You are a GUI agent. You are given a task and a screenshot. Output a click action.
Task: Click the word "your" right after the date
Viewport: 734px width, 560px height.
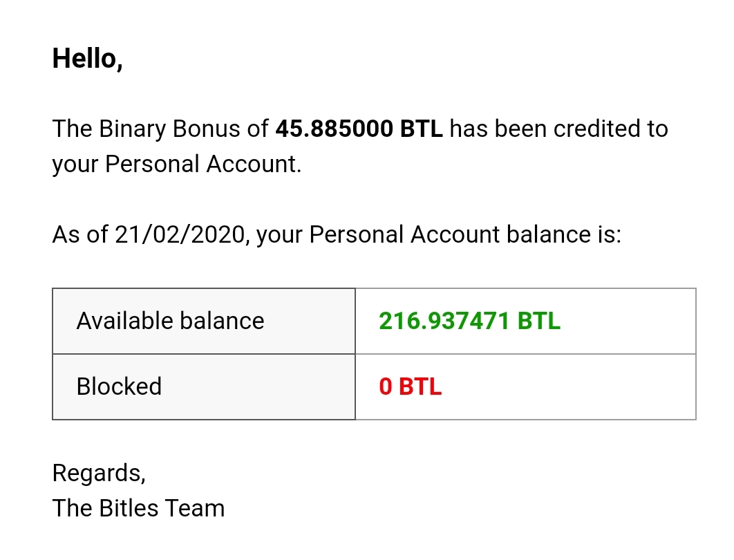[280, 235]
